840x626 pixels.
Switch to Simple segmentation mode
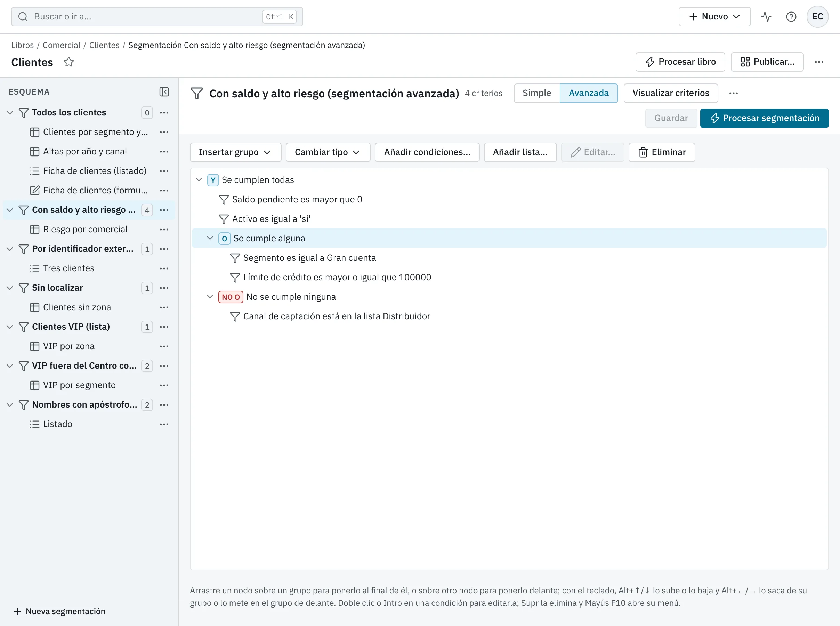[536, 93]
